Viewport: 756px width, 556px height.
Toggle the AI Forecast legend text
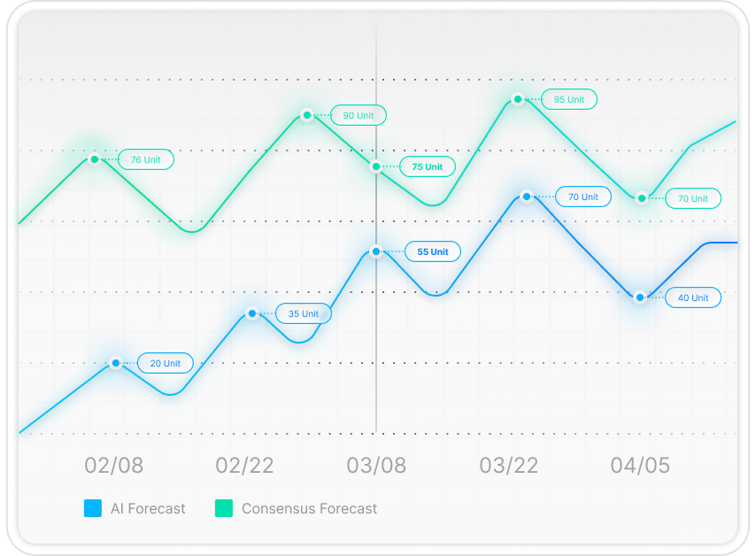148,508
